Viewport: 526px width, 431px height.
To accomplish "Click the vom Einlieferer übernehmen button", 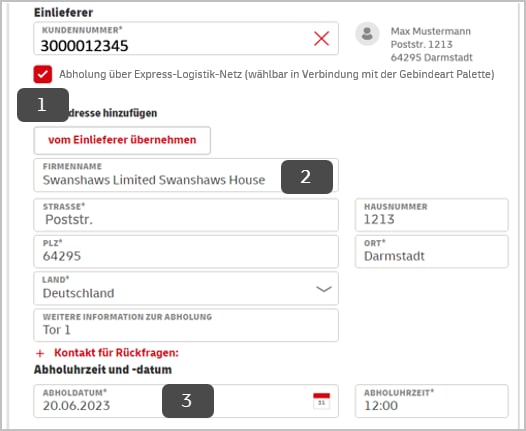I will pyautogui.click(x=122, y=140).
